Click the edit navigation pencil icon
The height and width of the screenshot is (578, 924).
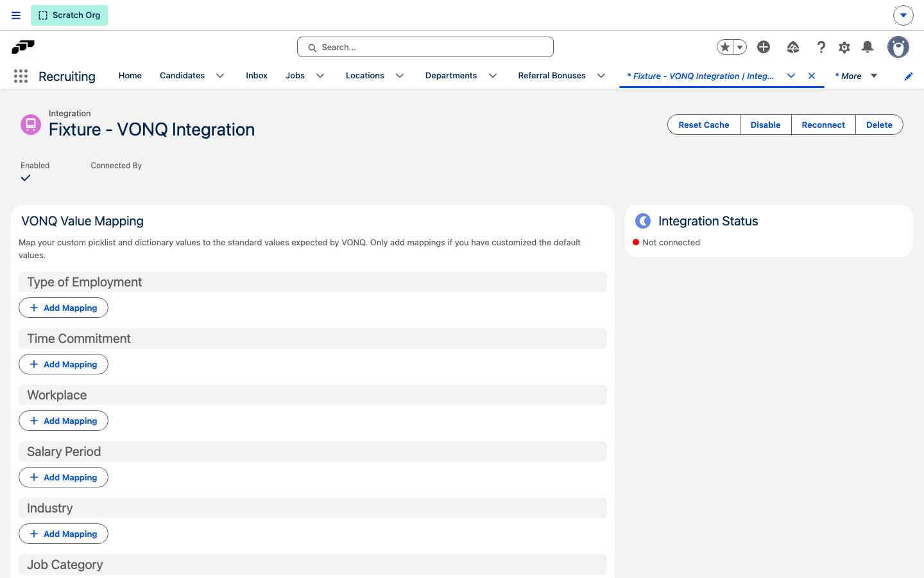pyautogui.click(x=909, y=76)
